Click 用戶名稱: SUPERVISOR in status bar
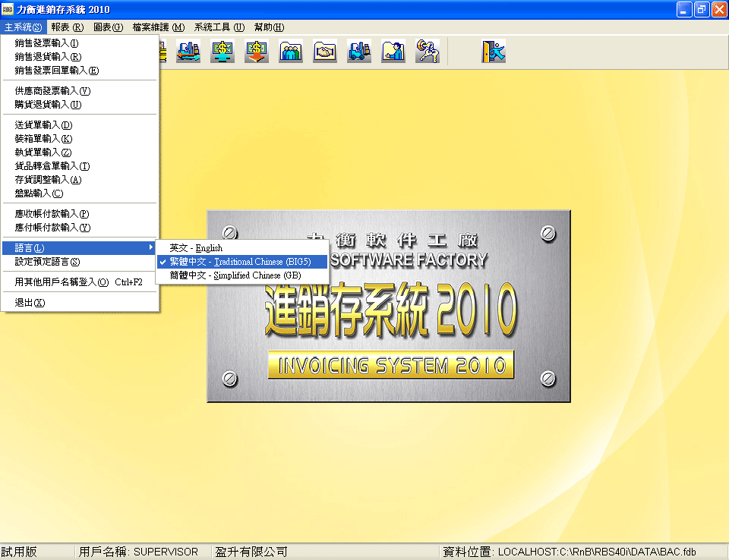 pyautogui.click(x=138, y=552)
